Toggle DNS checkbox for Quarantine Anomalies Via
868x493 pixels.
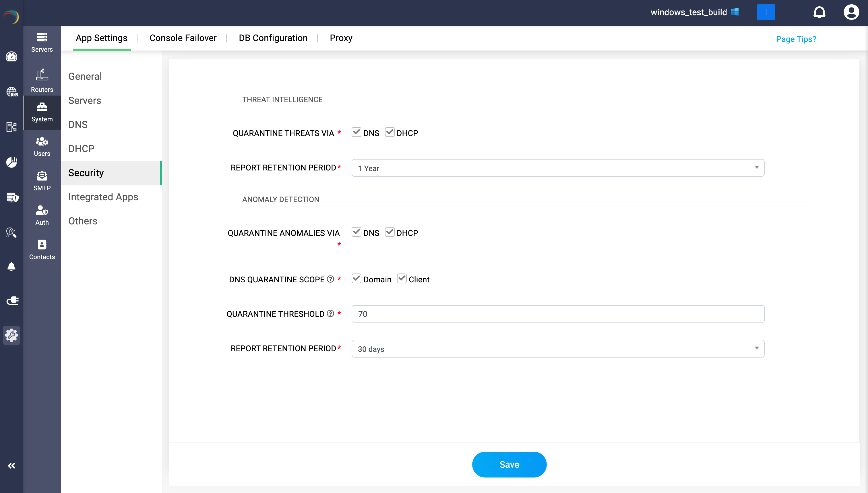click(356, 232)
